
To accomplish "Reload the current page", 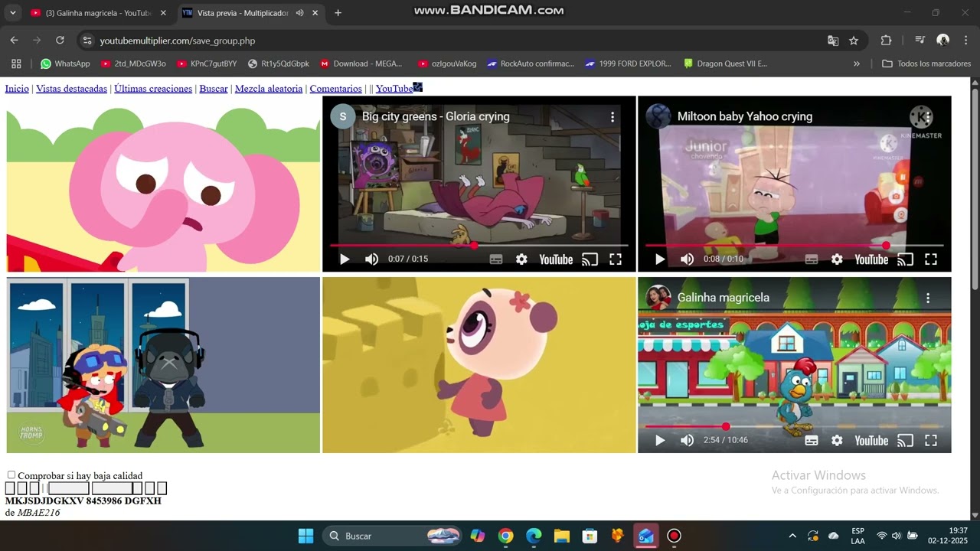I will (x=60, y=41).
